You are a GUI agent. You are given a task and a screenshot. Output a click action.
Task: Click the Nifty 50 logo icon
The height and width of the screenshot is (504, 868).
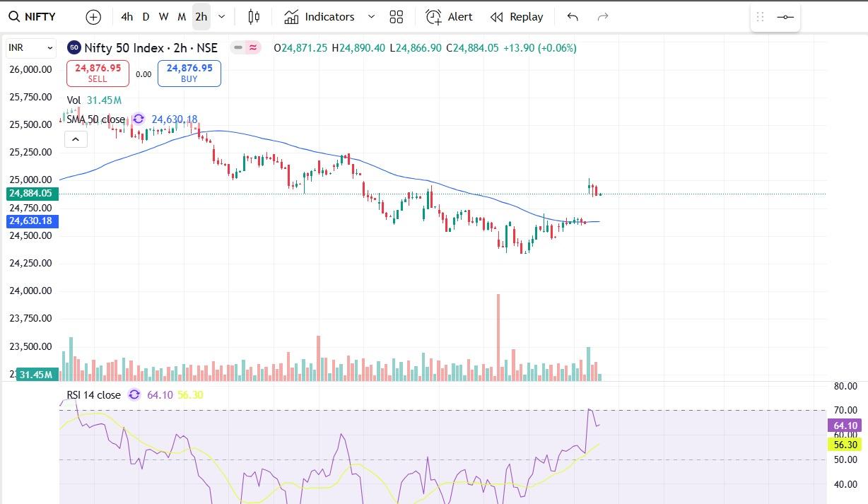74,48
